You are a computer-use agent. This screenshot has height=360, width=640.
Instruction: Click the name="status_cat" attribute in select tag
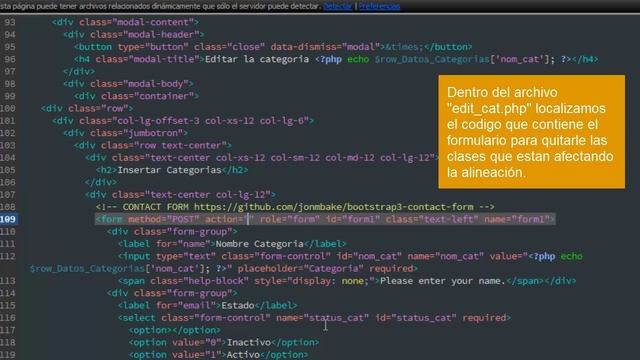point(322,318)
